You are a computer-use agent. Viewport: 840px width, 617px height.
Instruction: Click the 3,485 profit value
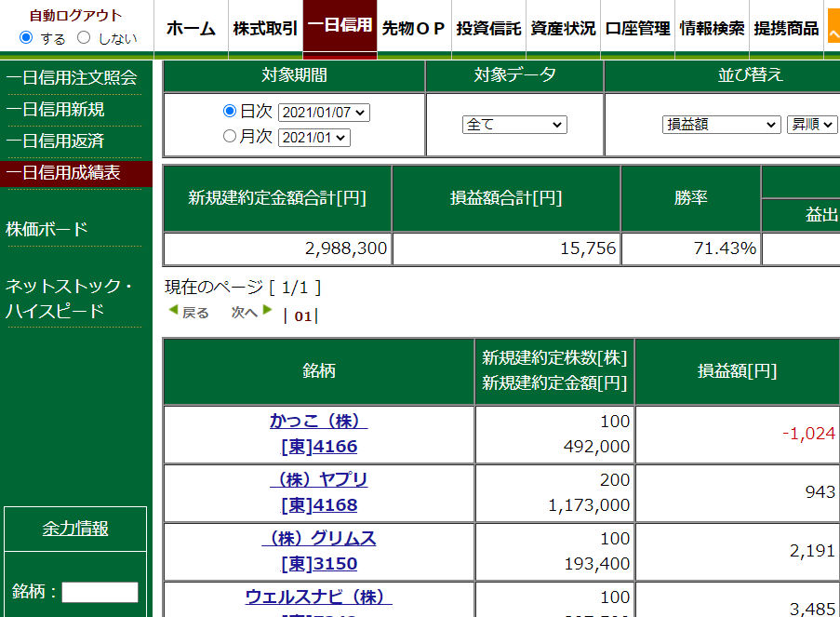tap(812, 609)
